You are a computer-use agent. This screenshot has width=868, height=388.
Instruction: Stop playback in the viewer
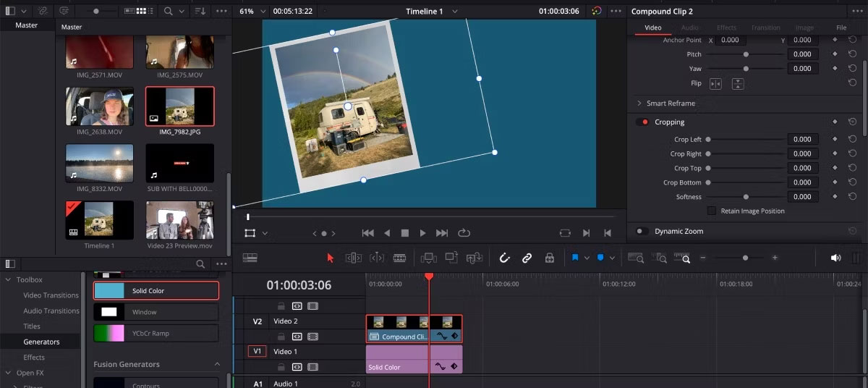tap(405, 233)
